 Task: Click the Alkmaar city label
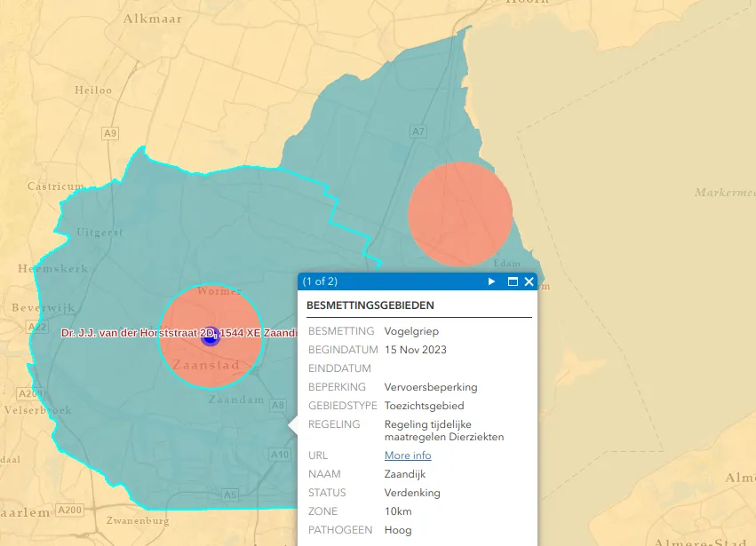tap(153, 19)
